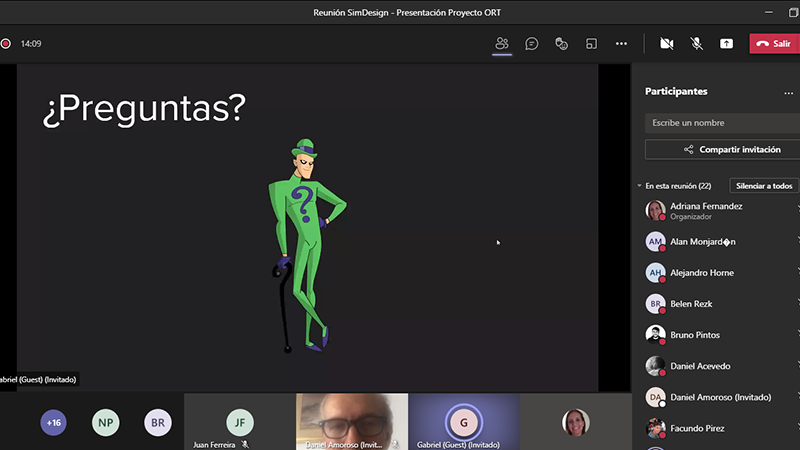Click the red recording indicator
800x450 pixels.
[6, 44]
